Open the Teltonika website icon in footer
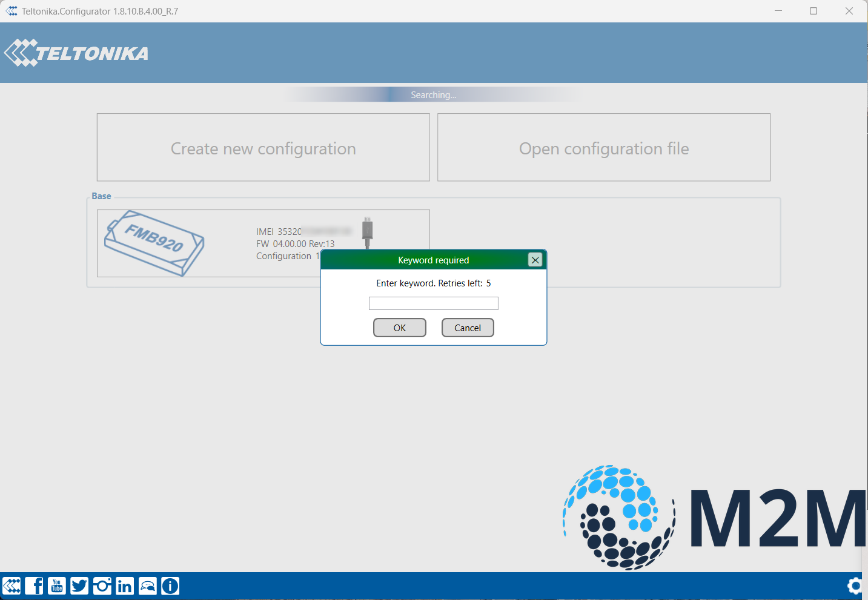868x600 pixels. (12, 585)
